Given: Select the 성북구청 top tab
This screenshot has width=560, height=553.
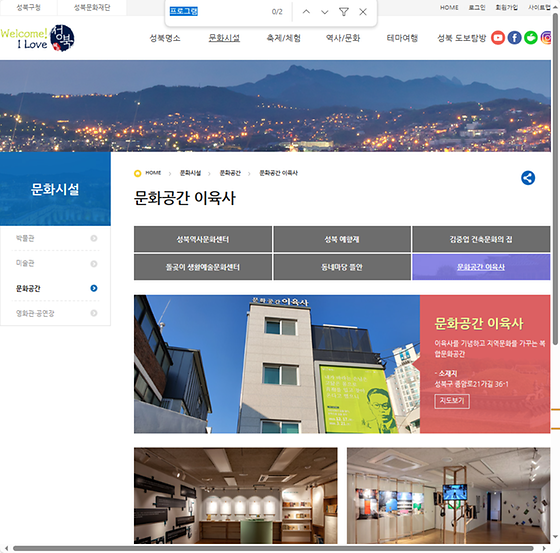Looking at the screenshot, I should [29, 8].
